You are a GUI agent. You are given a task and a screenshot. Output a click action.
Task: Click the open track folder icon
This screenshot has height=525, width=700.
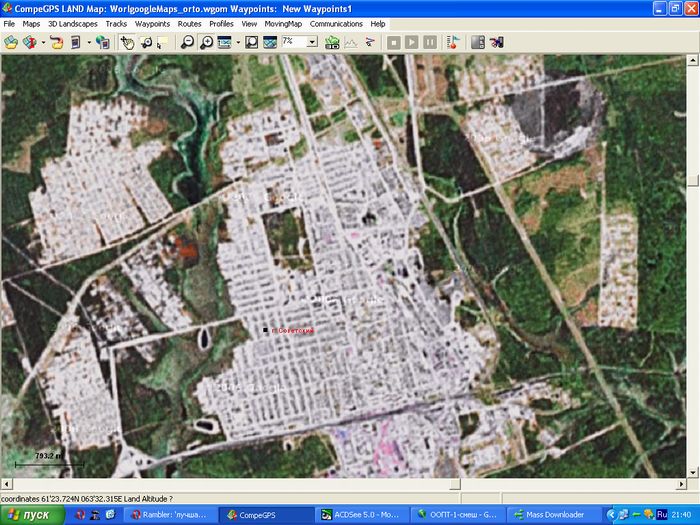pyautogui.click(x=57, y=42)
